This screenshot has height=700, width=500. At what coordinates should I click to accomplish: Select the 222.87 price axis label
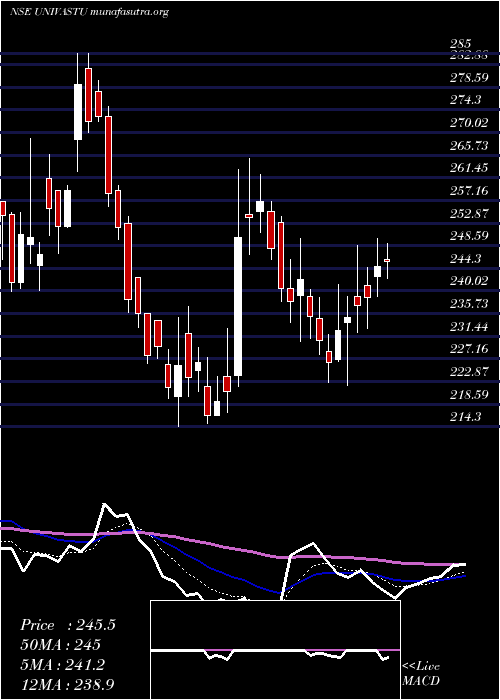point(470,372)
